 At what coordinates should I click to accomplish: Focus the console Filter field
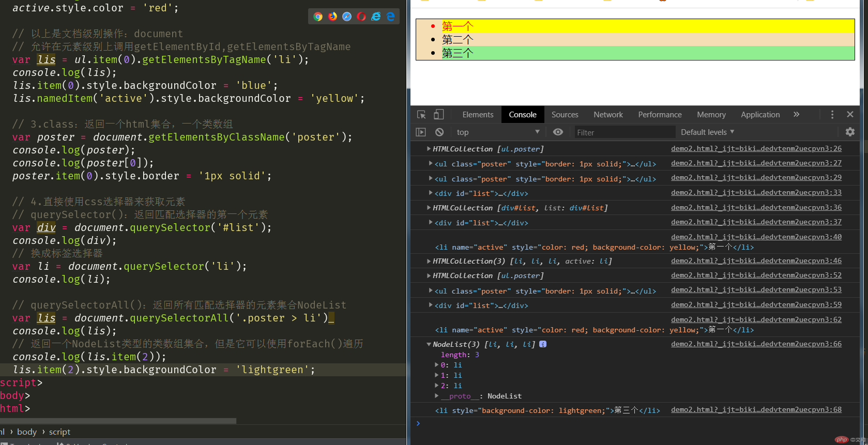tap(625, 132)
